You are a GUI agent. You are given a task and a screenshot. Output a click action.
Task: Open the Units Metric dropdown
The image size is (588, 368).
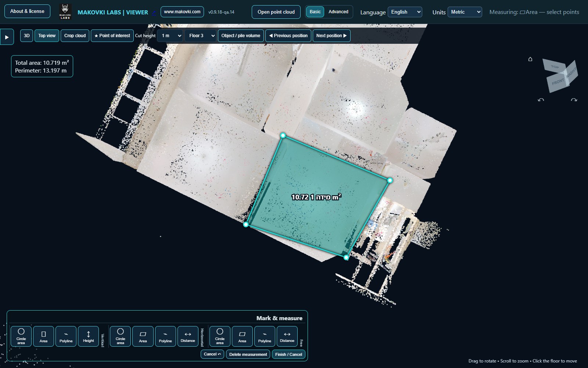point(465,12)
